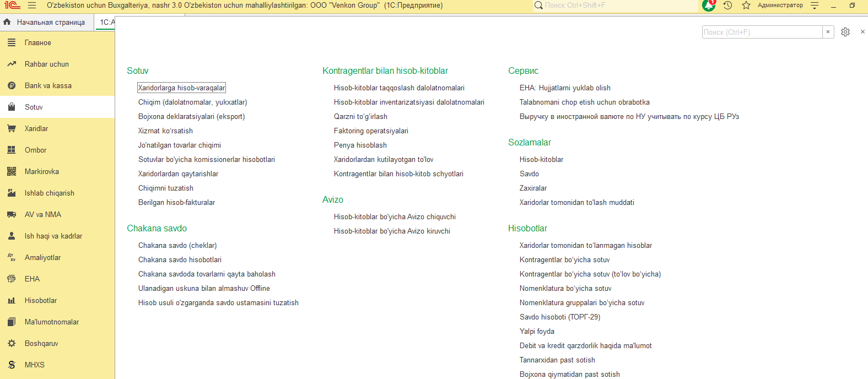Open Bank va kassa coin icon
868x379 pixels.
(12, 85)
